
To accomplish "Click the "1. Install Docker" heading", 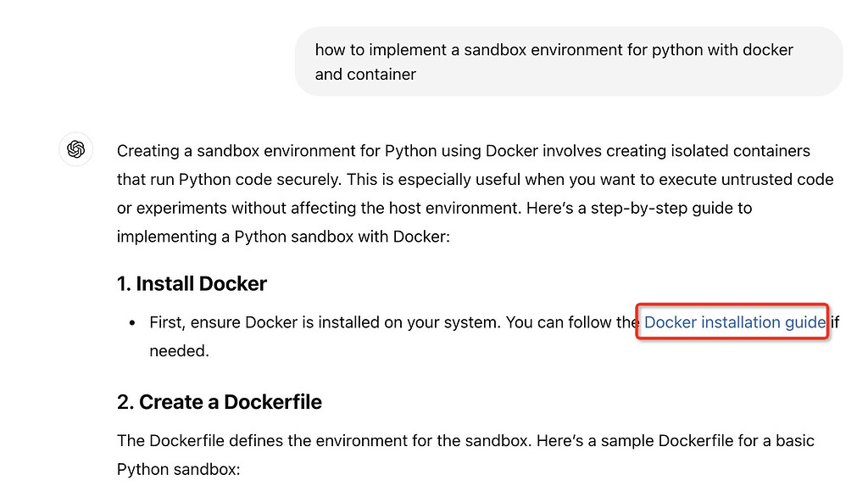I will click(192, 284).
